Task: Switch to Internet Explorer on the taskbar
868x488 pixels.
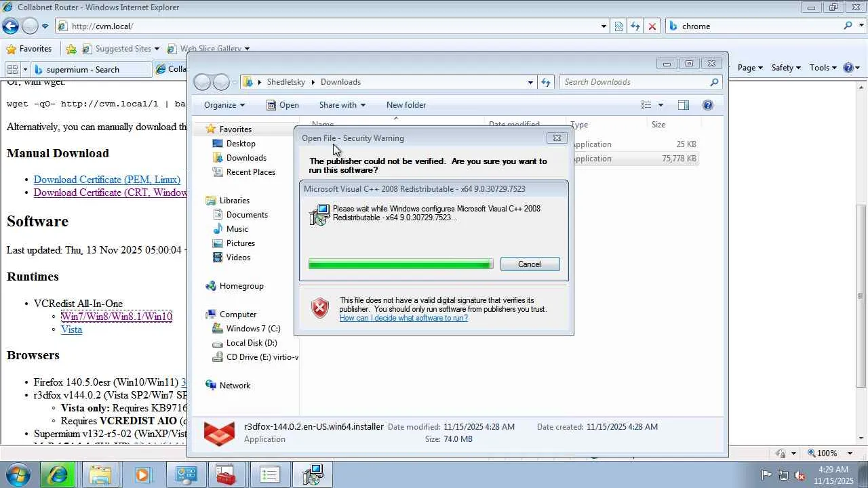Action: pos(57,475)
